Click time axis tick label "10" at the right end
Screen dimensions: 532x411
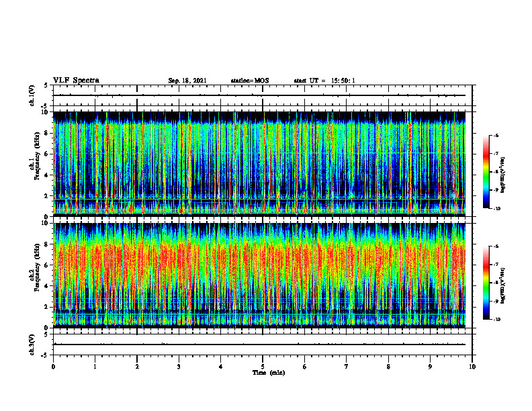472,367
